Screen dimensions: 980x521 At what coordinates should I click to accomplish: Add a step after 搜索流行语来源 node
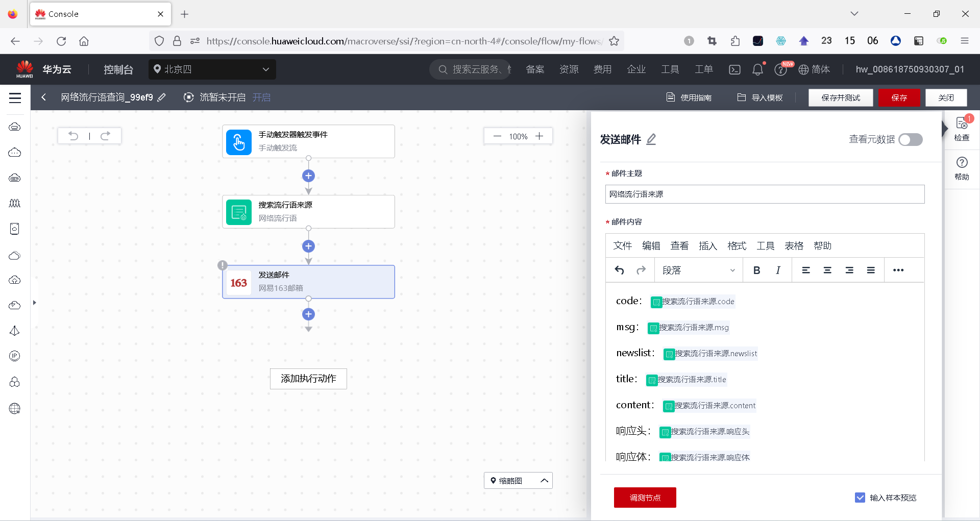[308, 246]
